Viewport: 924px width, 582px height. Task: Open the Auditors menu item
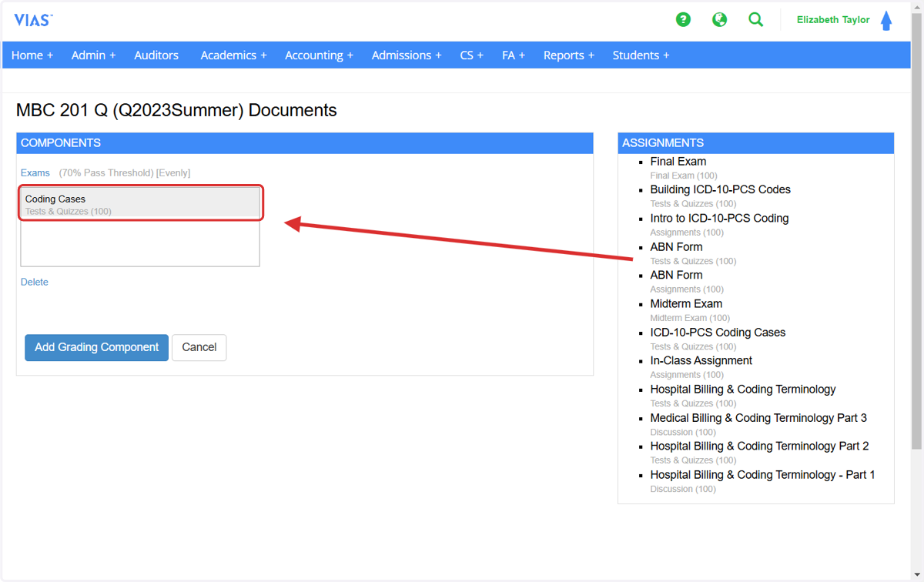[156, 55]
